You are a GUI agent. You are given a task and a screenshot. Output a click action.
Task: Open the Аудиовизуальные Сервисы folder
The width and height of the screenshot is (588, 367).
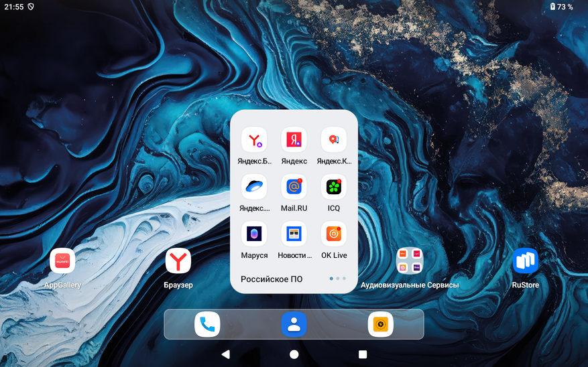tap(410, 261)
